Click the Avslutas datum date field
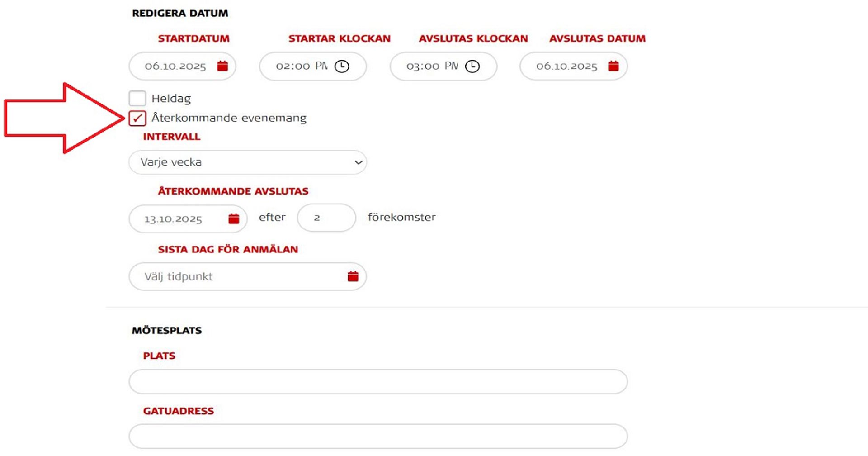 coord(566,66)
